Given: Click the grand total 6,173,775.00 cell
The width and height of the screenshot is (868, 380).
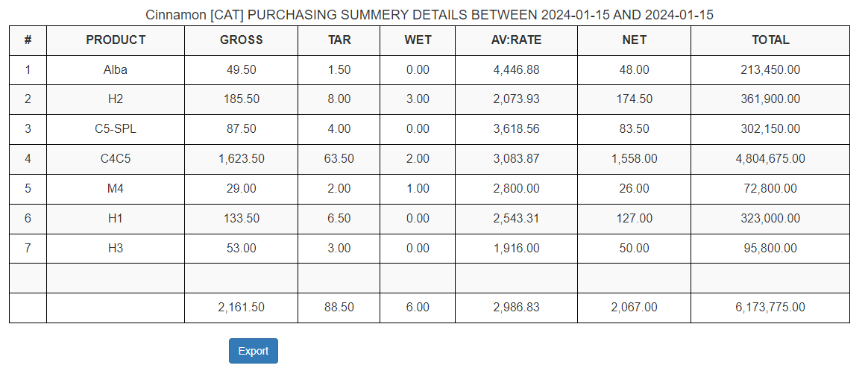Looking at the screenshot, I should [x=770, y=308].
